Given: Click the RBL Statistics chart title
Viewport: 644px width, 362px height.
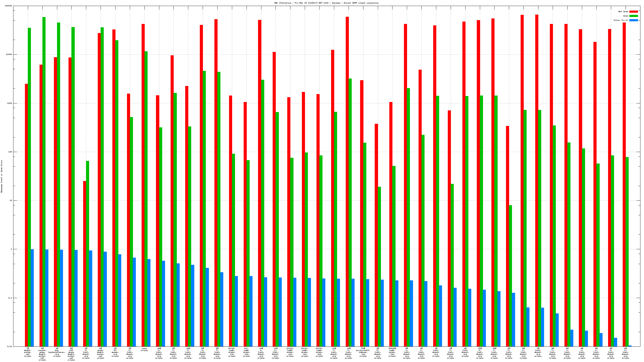Looking at the screenshot, I should coord(326,3).
